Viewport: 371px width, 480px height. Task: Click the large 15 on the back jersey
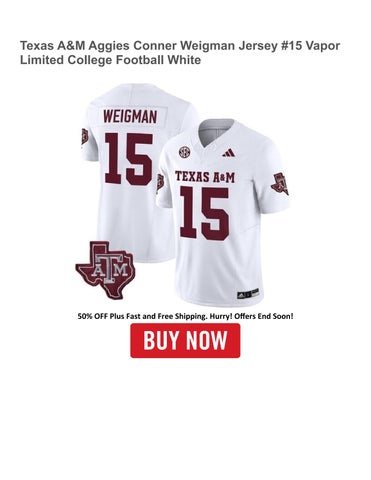(129, 159)
